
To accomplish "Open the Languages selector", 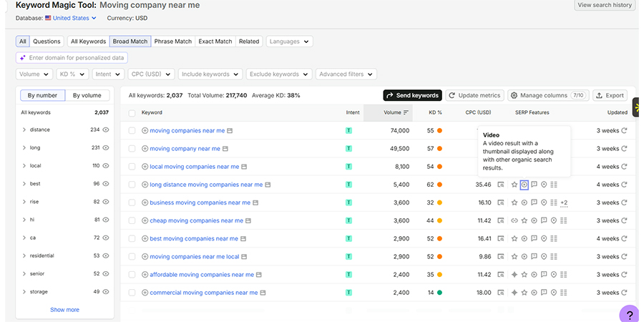I will pos(290,42).
